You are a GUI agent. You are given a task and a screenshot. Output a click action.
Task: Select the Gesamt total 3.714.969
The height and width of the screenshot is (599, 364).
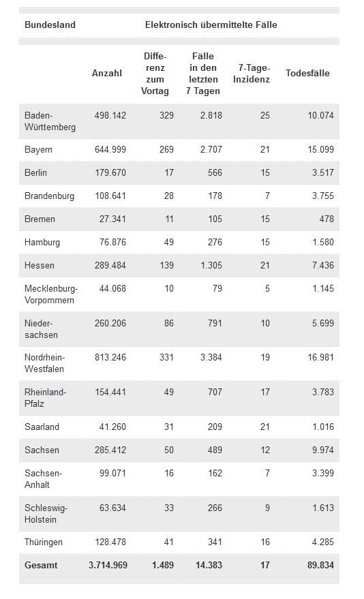coord(108,566)
